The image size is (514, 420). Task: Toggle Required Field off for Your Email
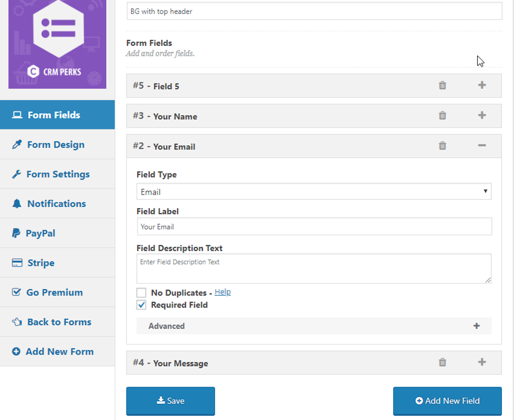pyautogui.click(x=141, y=304)
